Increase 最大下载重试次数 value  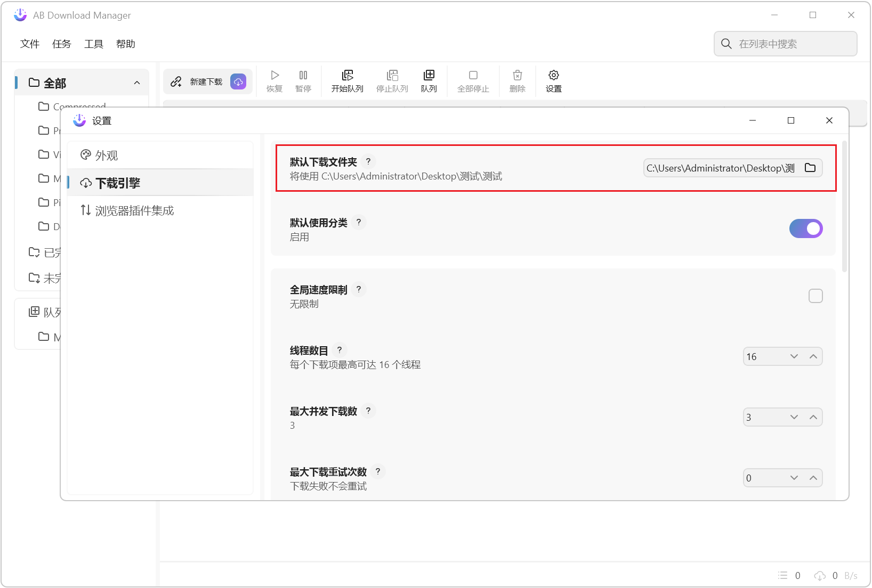(x=813, y=478)
